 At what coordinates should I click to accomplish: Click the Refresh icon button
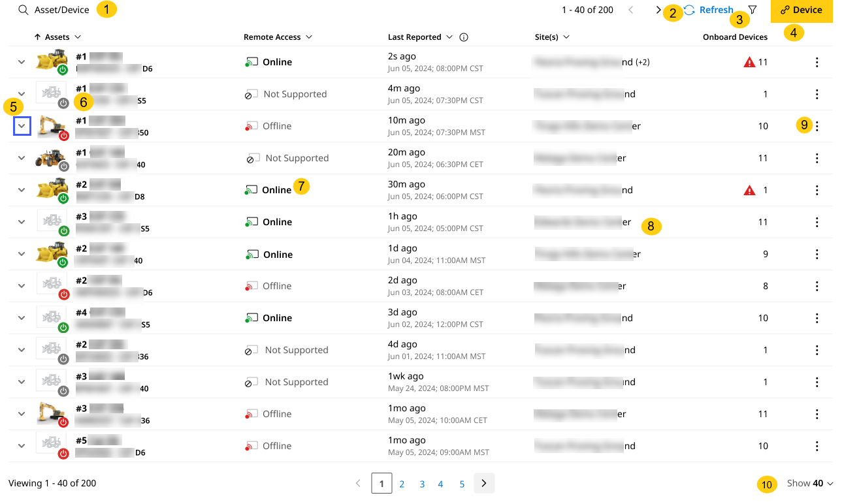(690, 10)
